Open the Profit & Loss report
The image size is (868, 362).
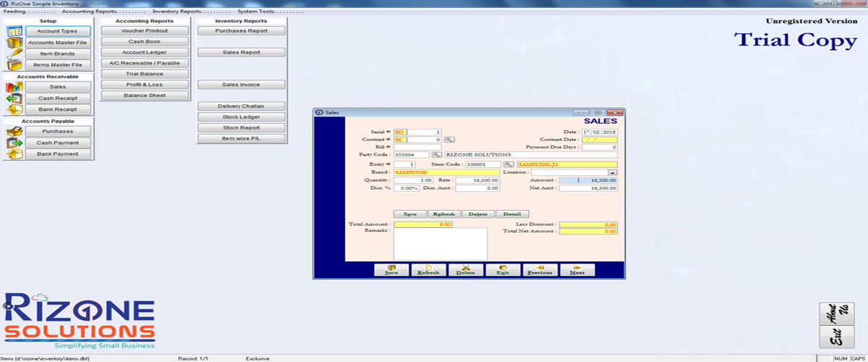pos(145,85)
